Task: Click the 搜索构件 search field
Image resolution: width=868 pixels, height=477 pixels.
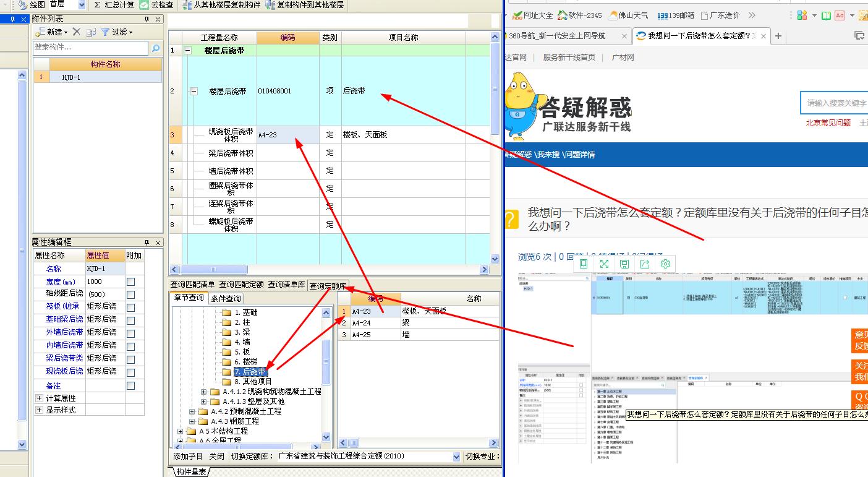Action: [x=91, y=48]
